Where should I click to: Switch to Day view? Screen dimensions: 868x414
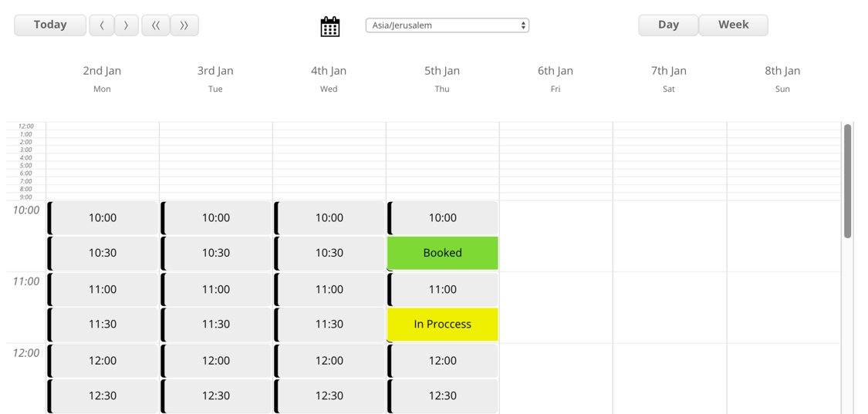tap(668, 25)
